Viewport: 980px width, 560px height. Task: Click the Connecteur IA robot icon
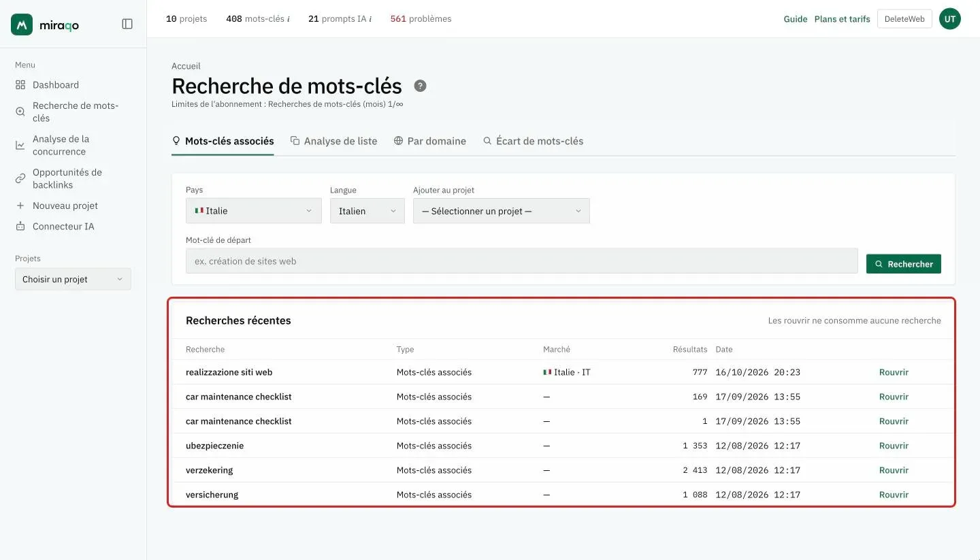pos(20,227)
